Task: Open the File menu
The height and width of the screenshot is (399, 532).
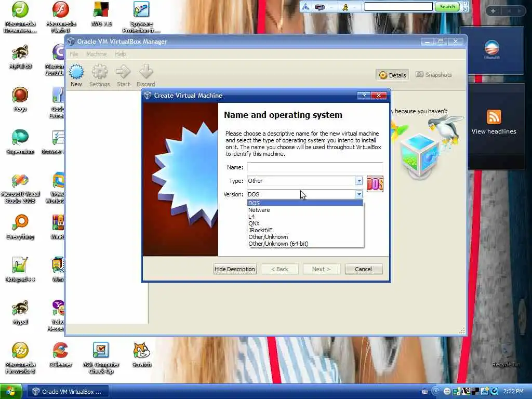Action: [x=74, y=54]
